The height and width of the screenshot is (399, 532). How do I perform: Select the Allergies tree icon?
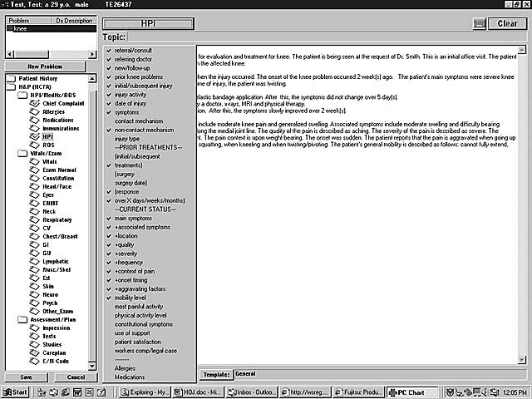coord(34,111)
